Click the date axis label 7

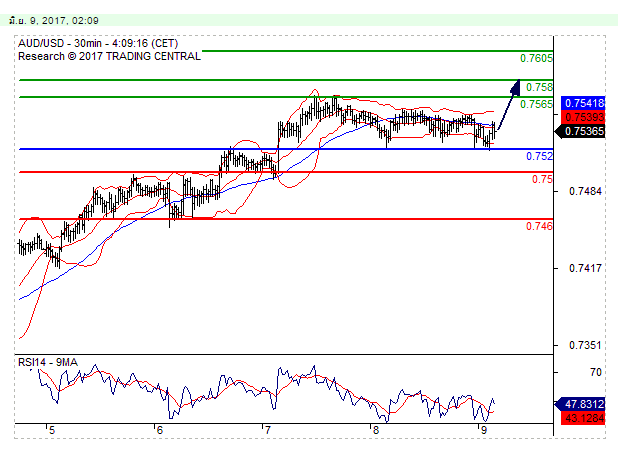[268, 430]
